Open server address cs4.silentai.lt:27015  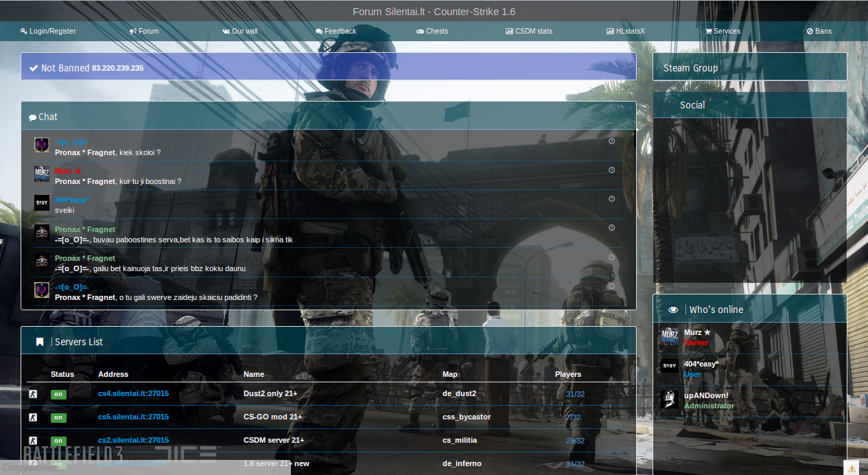coord(133,393)
